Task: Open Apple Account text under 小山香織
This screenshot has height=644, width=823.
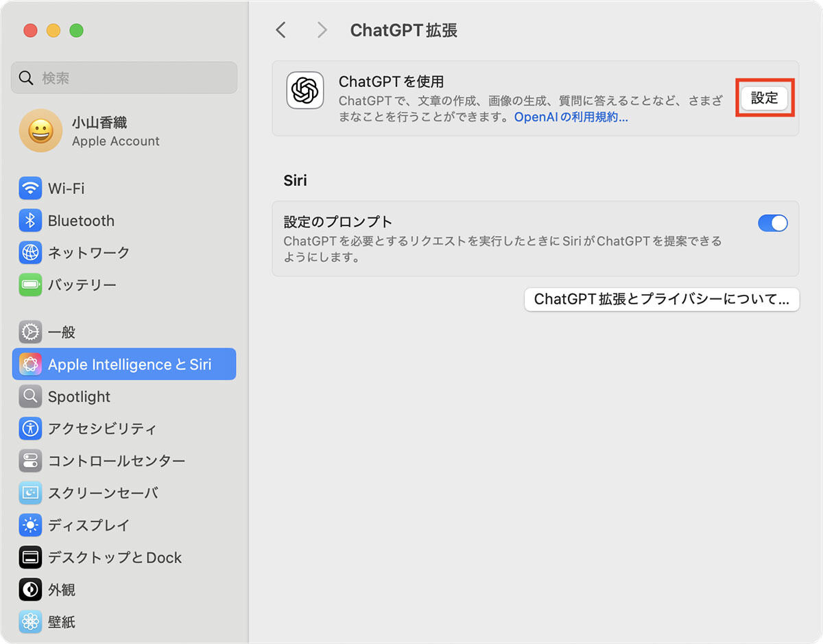Action: point(115,141)
